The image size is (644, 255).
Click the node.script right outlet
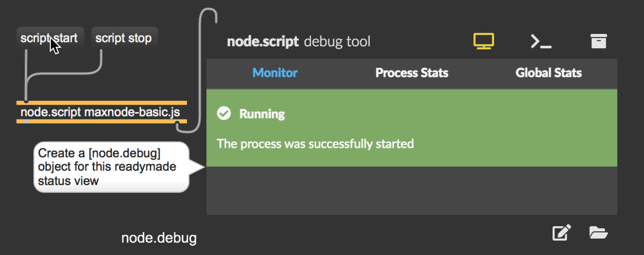click(x=177, y=122)
